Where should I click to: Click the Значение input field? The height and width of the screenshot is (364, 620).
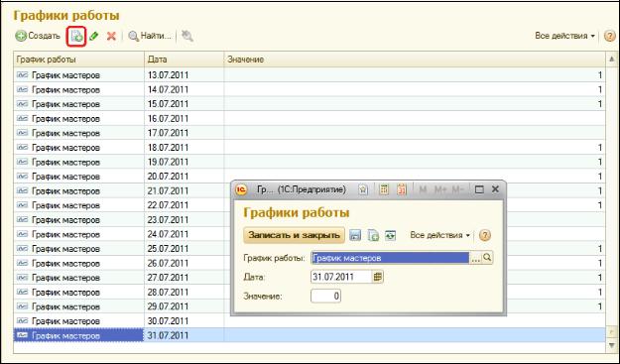click(325, 296)
